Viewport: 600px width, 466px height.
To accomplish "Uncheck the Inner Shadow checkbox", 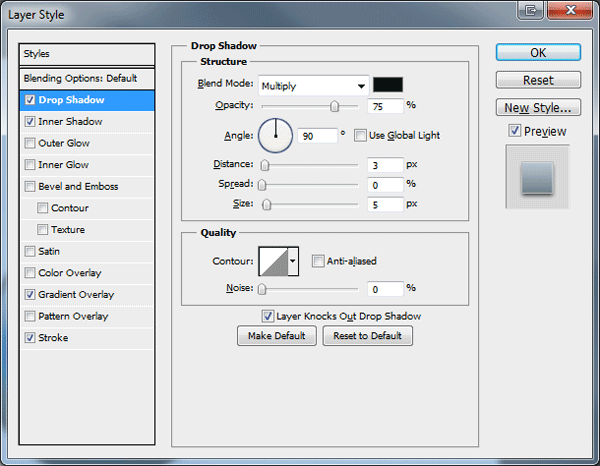I will click(30, 122).
